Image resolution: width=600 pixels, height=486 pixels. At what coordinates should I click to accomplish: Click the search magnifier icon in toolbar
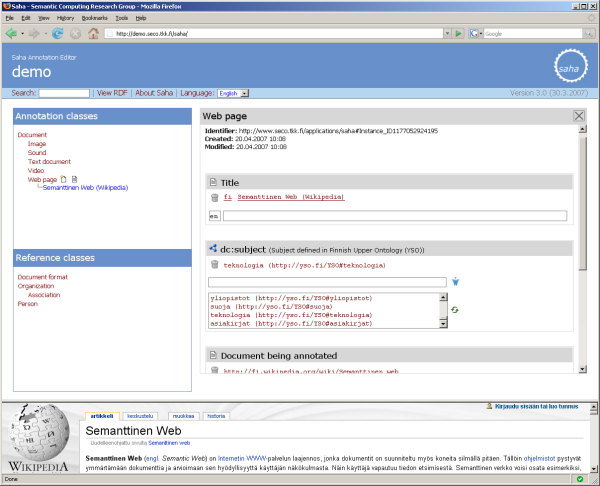pos(589,34)
